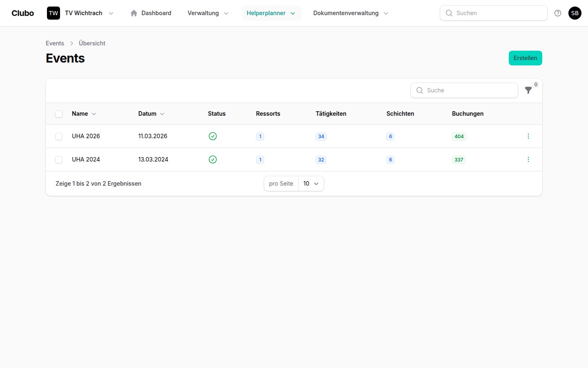Screen dimensions: 588x368
Task: Click the help question mark icon
Action: point(558,13)
